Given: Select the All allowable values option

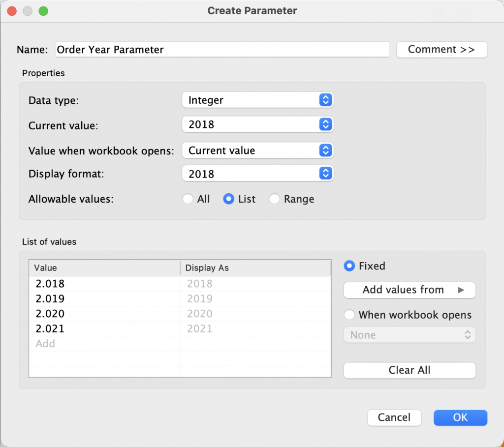Looking at the screenshot, I should point(188,199).
